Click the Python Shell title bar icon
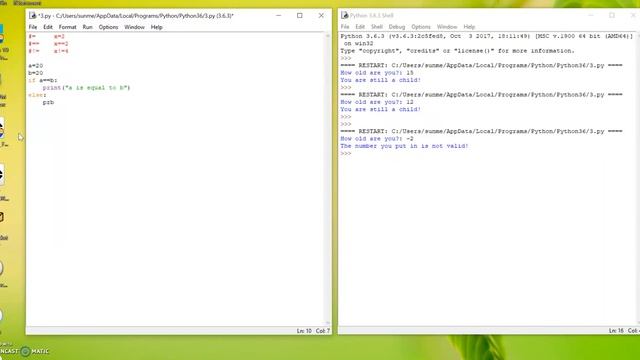The height and width of the screenshot is (360, 640). (344, 15)
